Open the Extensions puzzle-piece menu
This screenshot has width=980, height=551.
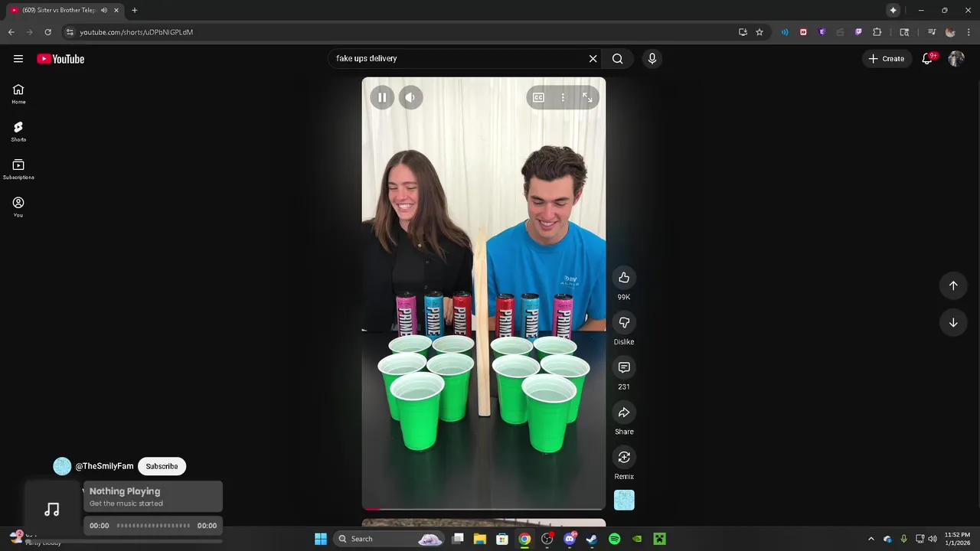[877, 32]
